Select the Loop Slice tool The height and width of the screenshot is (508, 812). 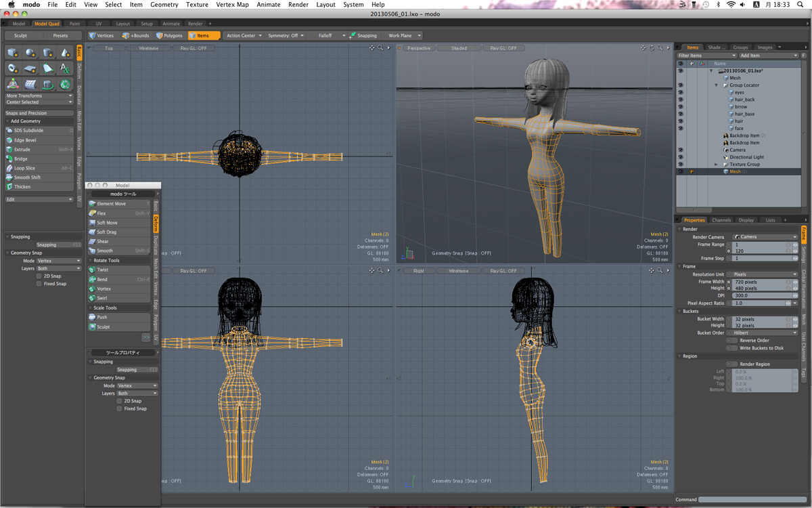24,168
